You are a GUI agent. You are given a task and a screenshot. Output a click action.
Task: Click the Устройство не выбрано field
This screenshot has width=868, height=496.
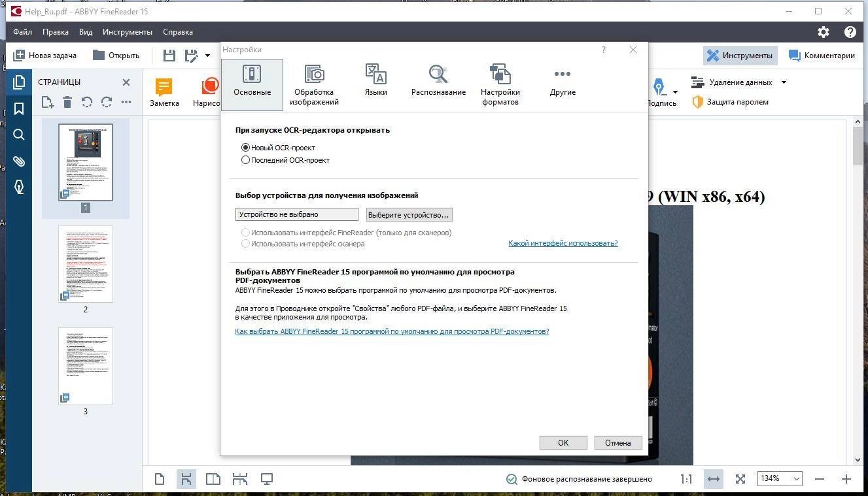(297, 214)
